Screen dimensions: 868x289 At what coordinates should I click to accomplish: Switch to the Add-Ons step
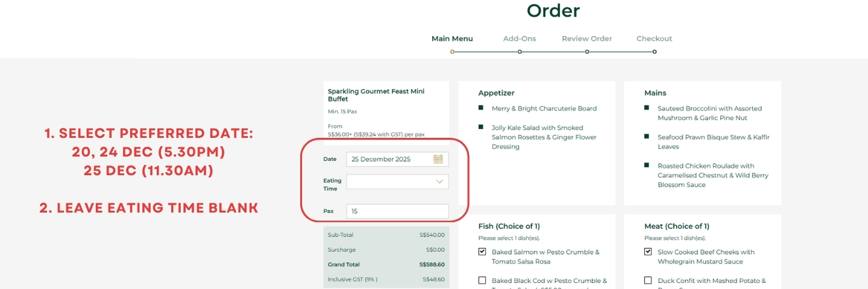[520, 39]
